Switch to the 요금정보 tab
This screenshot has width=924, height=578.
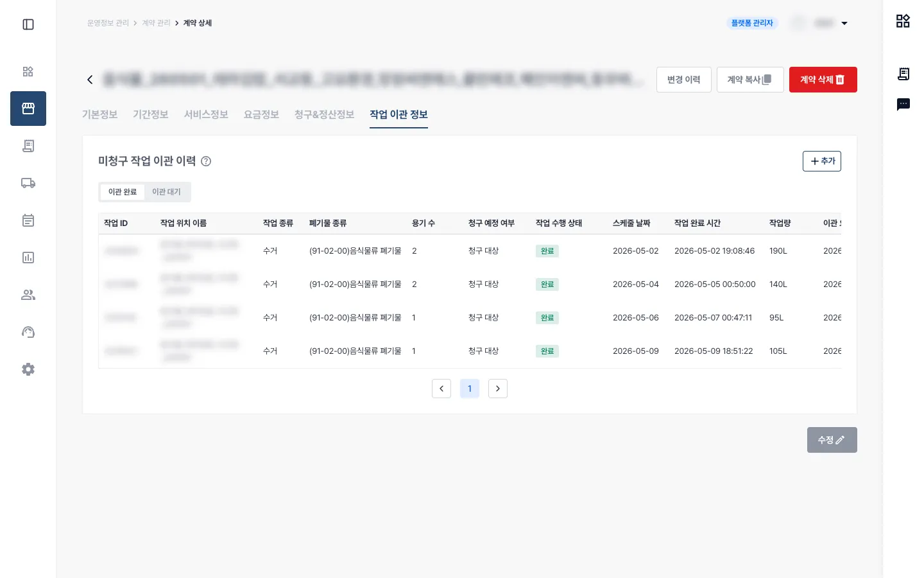point(261,114)
